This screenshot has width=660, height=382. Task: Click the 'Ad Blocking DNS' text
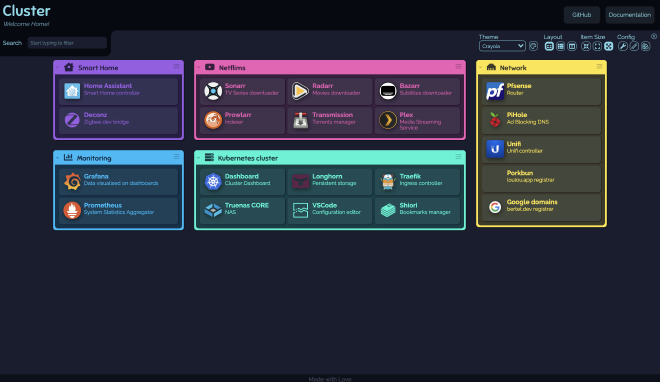point(528,122)
